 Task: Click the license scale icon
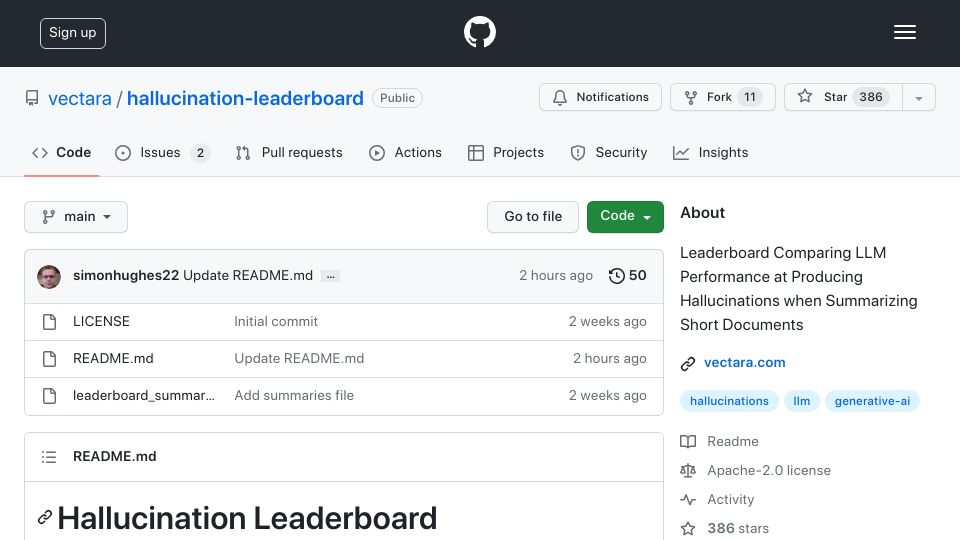(x=688, y=471)
